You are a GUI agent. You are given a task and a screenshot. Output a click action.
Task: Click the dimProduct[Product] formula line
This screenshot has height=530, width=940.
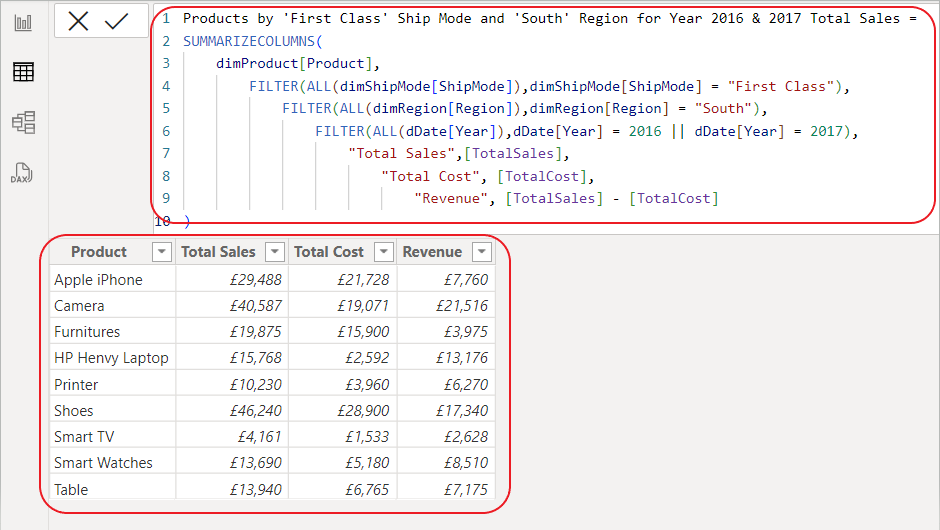(298, 64)
